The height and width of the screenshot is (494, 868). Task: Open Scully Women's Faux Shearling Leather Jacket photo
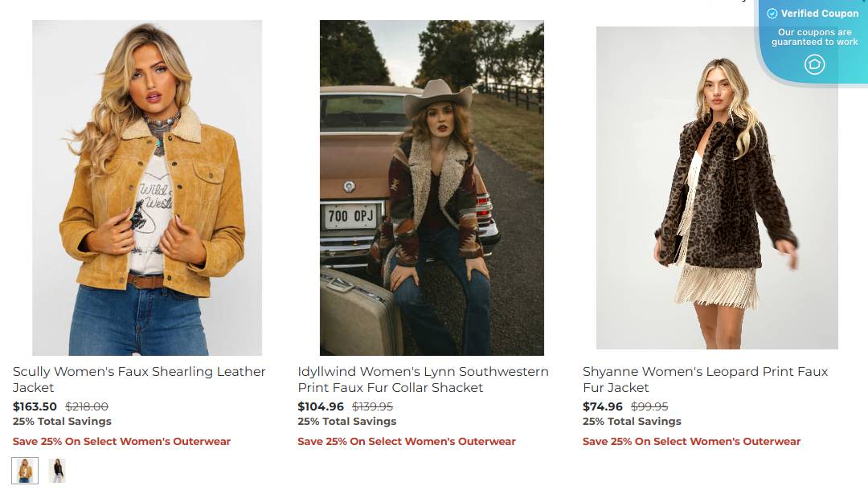[x=147, y=187]
